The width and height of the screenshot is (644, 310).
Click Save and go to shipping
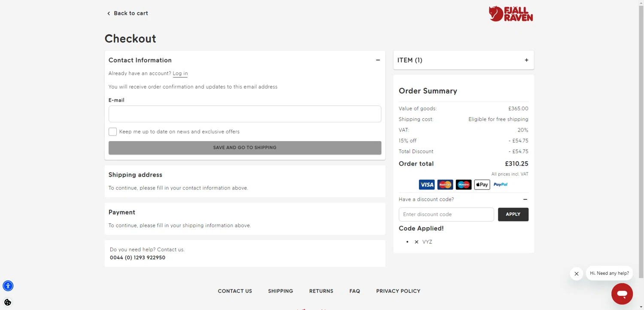[x=245, y=147]
